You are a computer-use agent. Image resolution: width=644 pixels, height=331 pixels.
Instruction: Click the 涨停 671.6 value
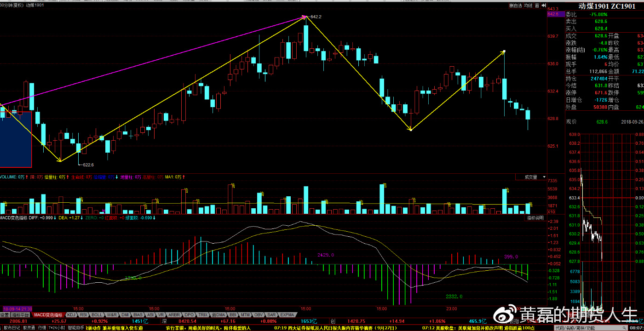click(x=601, y=92)
